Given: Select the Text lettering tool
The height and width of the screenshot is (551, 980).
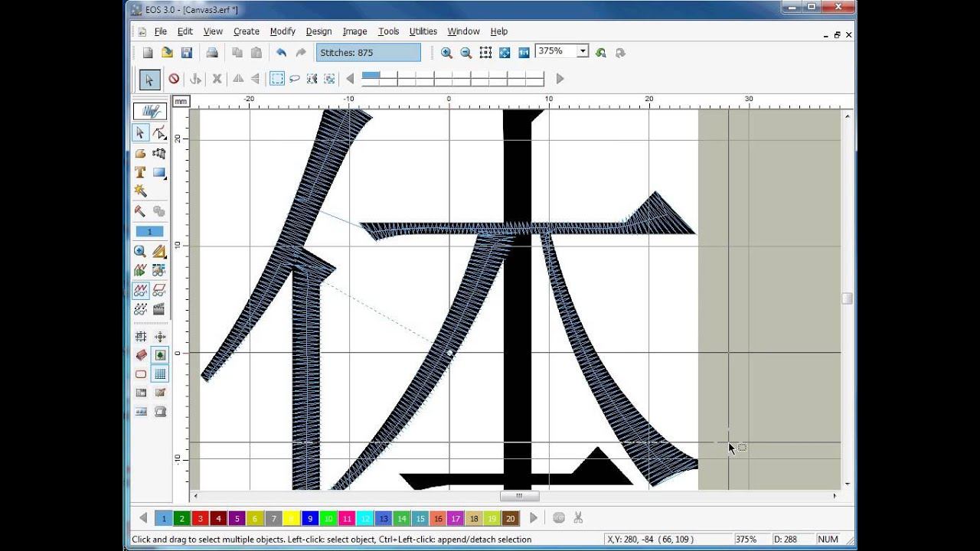Looking at the screenshot, I should point(140,172).
